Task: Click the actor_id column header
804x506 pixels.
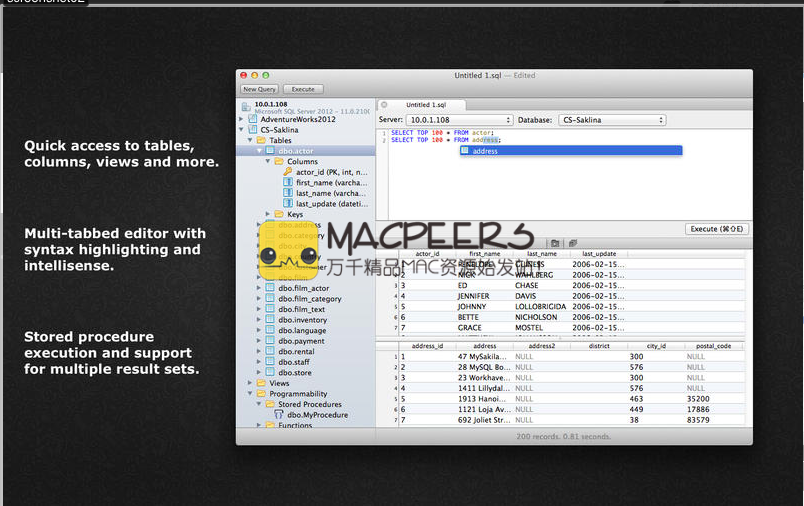Action: (427, 254)
